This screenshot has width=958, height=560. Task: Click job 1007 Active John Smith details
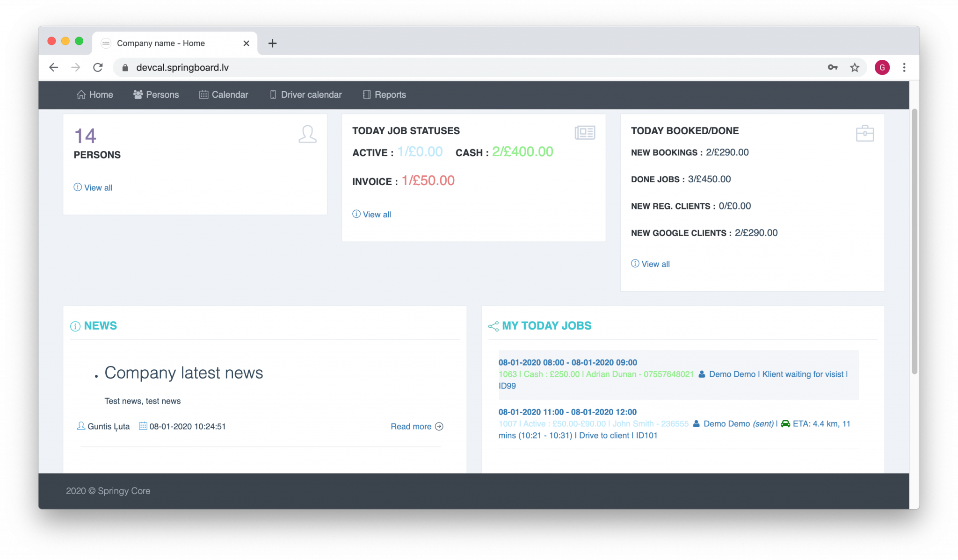593,424
